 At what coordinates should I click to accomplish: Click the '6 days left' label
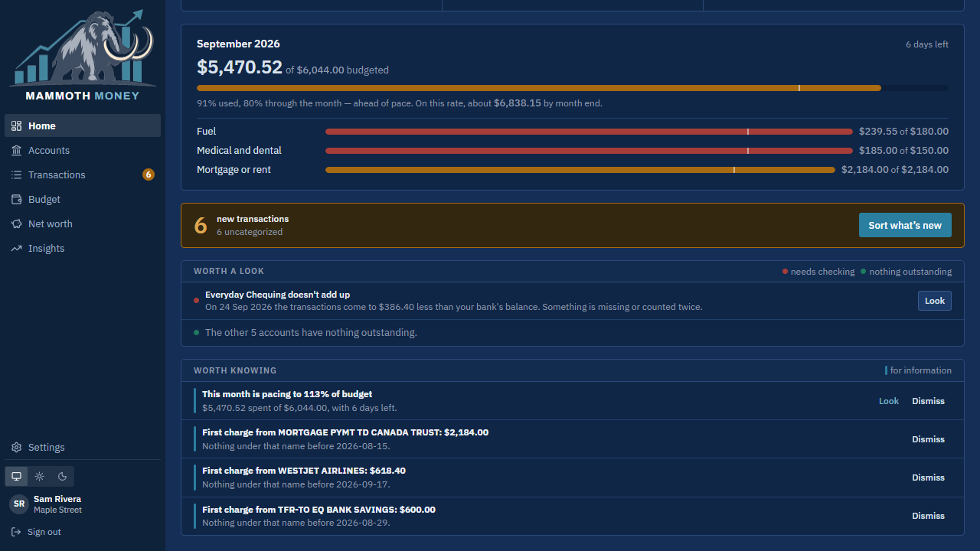927,44
